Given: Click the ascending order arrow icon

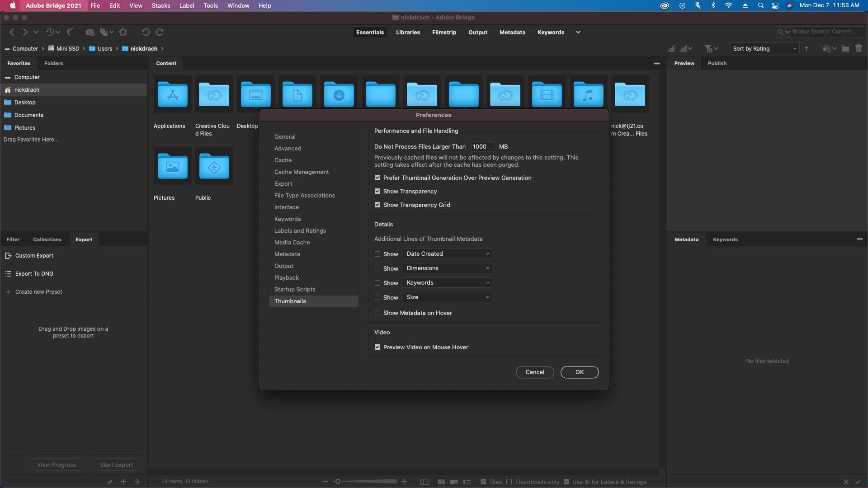Looking at the screenshot, I should [x=807, y=48].
